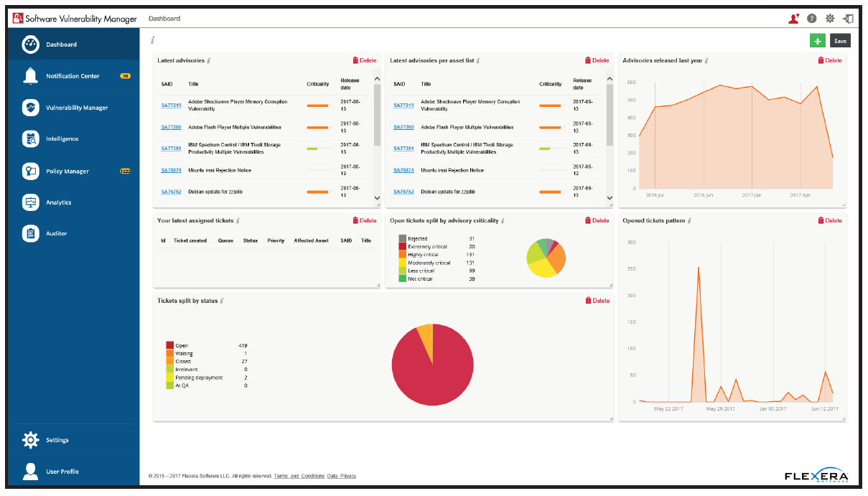The width and height of the screenshot is (868, 496).
Task: Delete the Tickets split by status widget
Action: 597,301
